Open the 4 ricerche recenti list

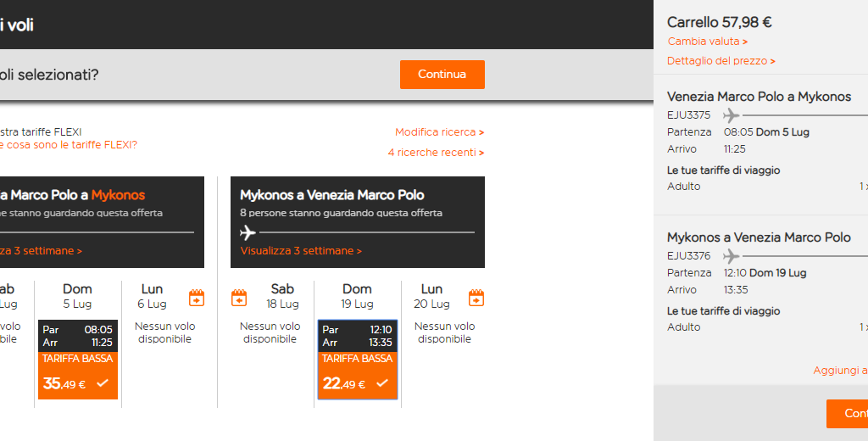(436, 153)
